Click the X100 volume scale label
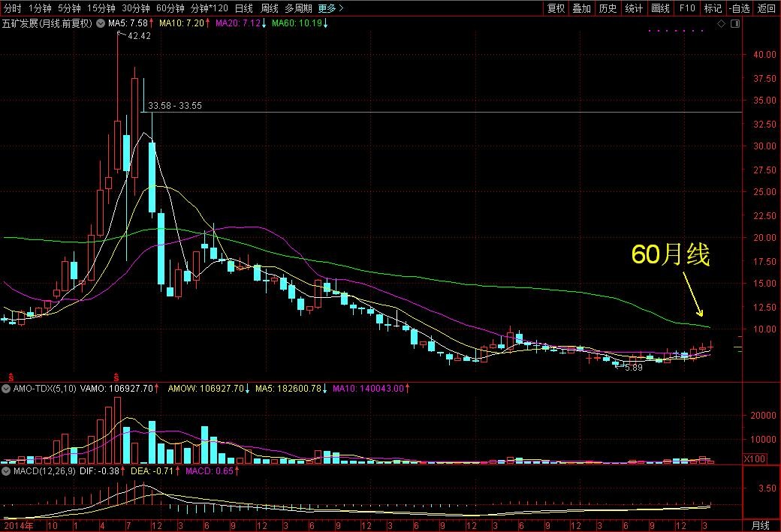781x532 pixels. coord(755,459)
